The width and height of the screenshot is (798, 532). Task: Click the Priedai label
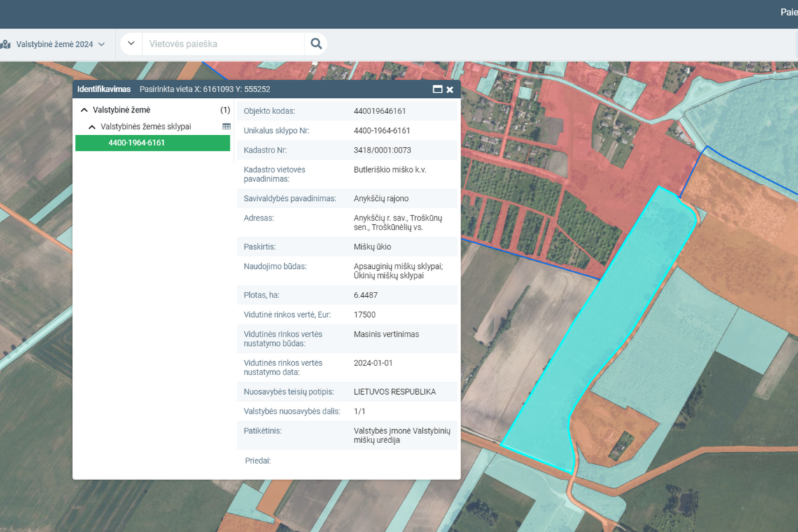point(258,461)
